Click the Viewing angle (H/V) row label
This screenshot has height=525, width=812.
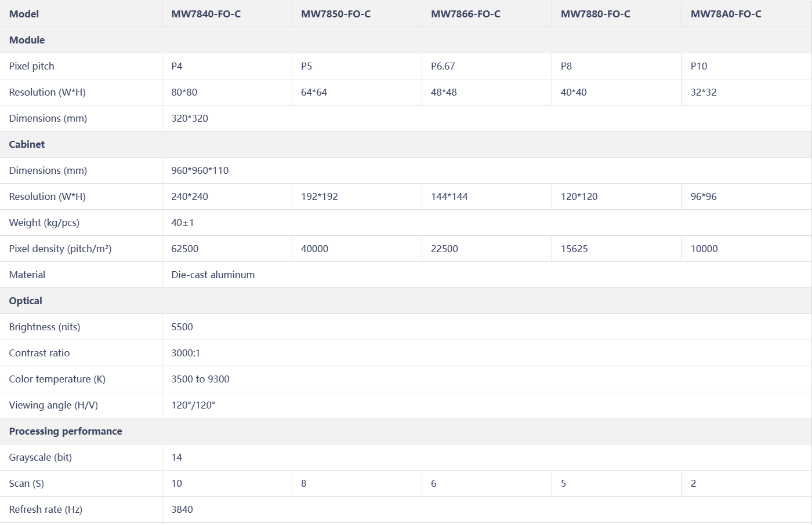(x=53, y=405)
